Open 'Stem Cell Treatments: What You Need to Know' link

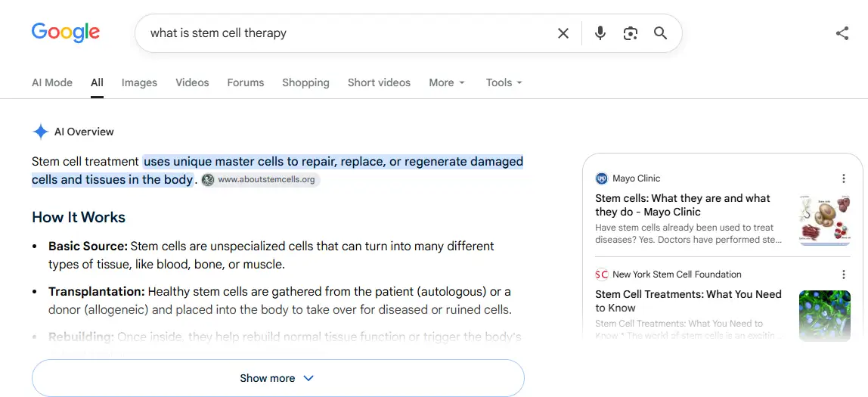coord(688,301)
